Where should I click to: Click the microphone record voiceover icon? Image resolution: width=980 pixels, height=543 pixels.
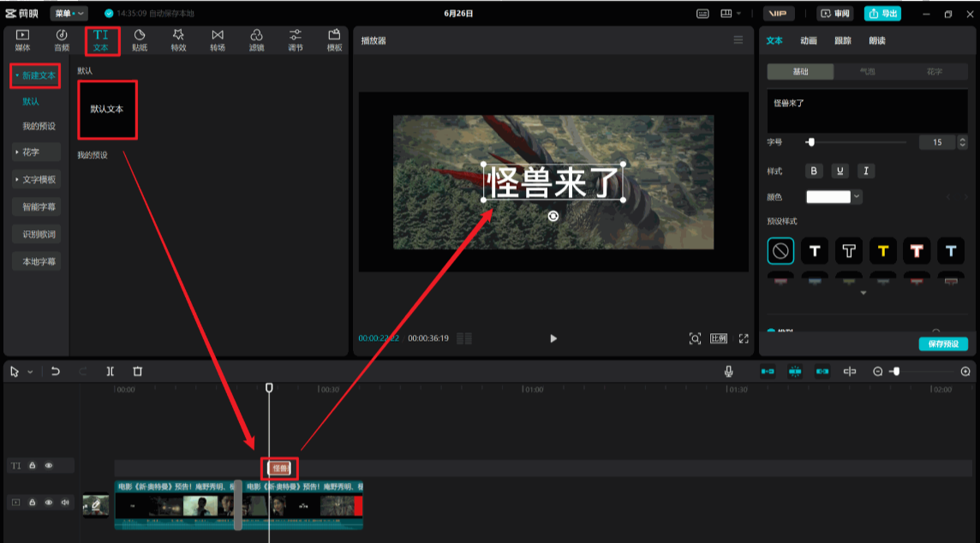pos(728,372)
